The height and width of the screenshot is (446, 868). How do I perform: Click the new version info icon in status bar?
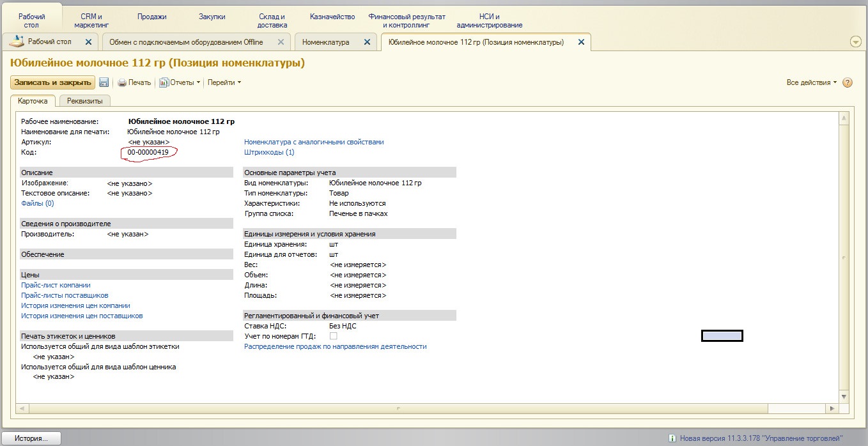(x=672, y=438)
